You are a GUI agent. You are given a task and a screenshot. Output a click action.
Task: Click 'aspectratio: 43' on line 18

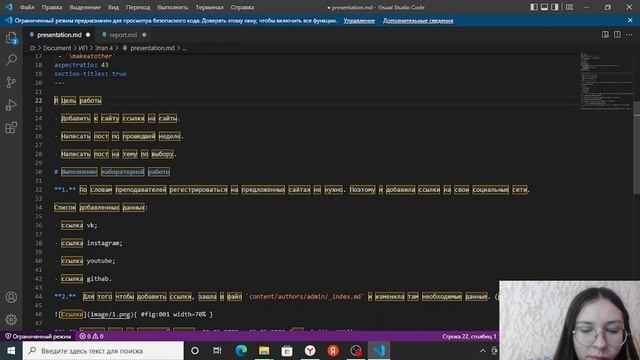tap(81, 65)
